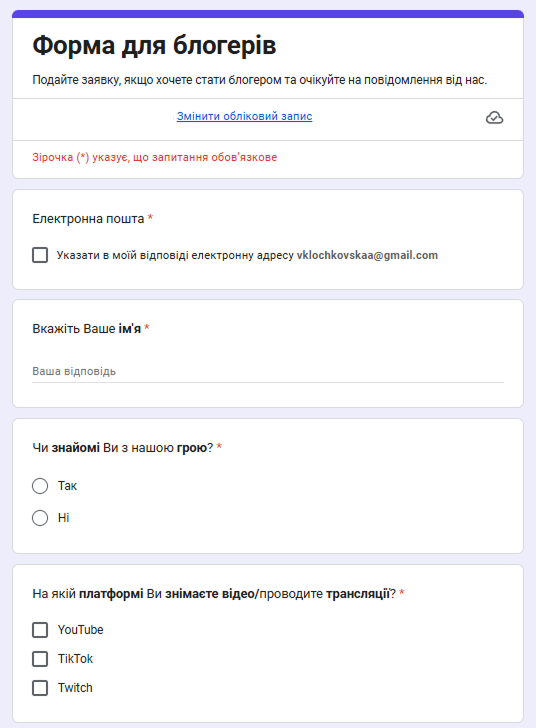Open the Змінити обліковий запис link
The width and height of the screenshot is (536, 728).
point(244,116)
